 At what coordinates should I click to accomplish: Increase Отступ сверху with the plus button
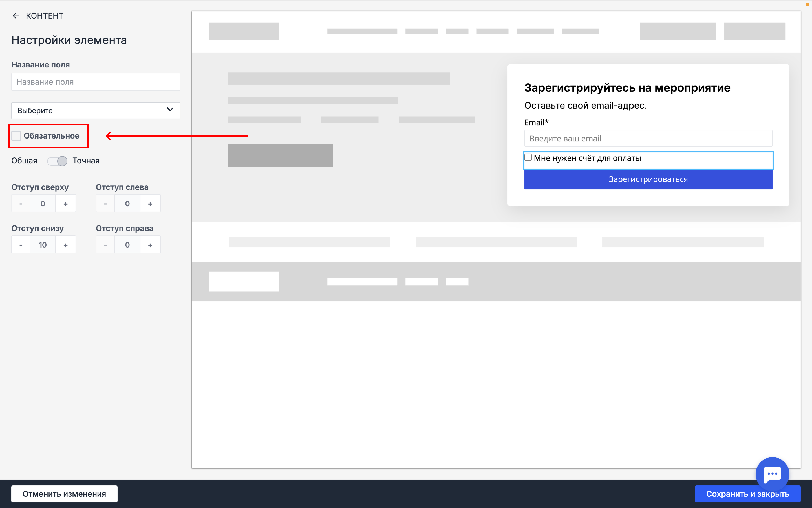click(x=65, y=203)
